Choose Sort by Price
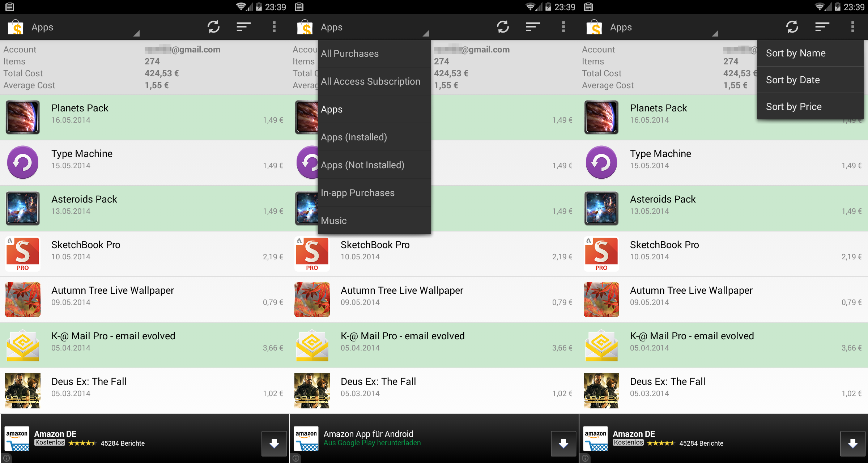This screenshot has height=463, width=868. point(810,107)
